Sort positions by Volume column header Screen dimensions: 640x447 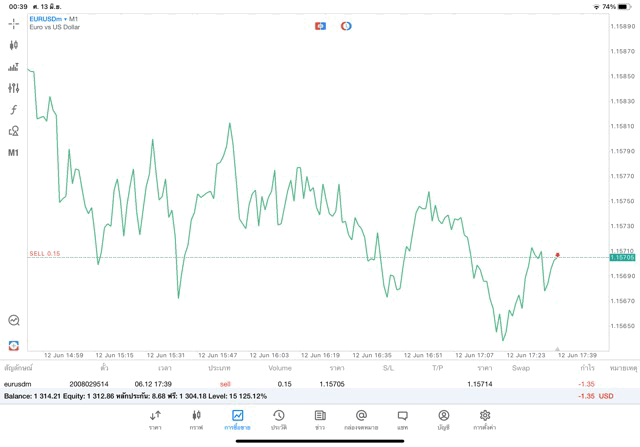pos(280,368)
